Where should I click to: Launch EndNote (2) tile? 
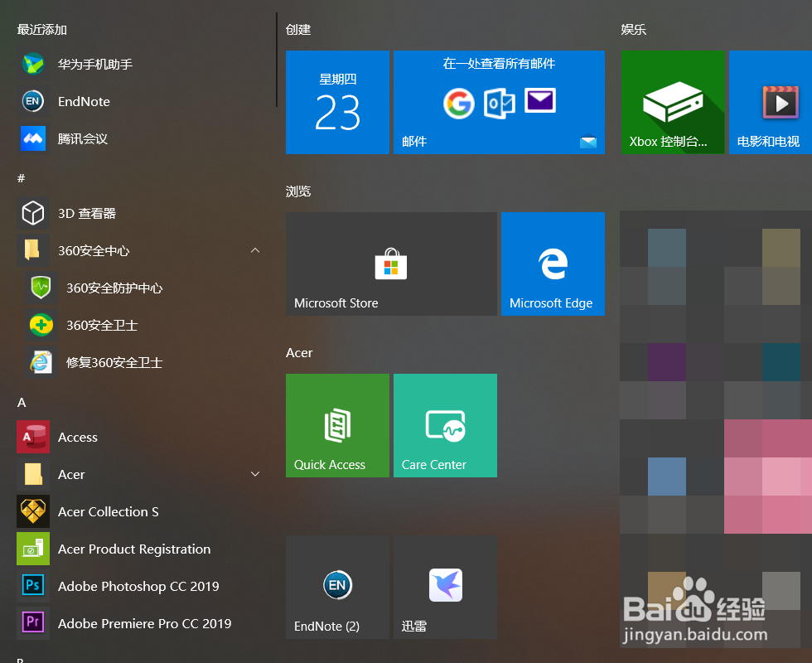pyautogui.click(x=337, y=587)
